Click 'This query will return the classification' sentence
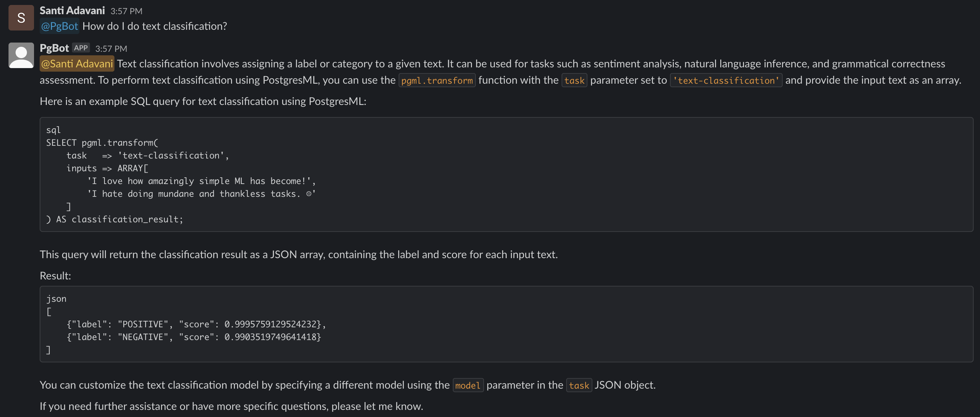Screen dimensions: 980x417 point(299,254)
